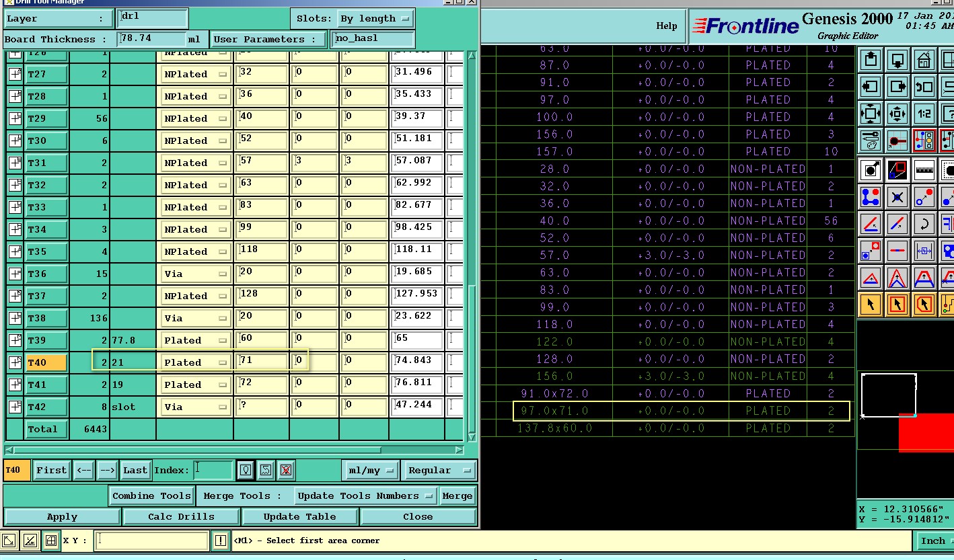Open the Slots By length dropdown

(374, 18)
